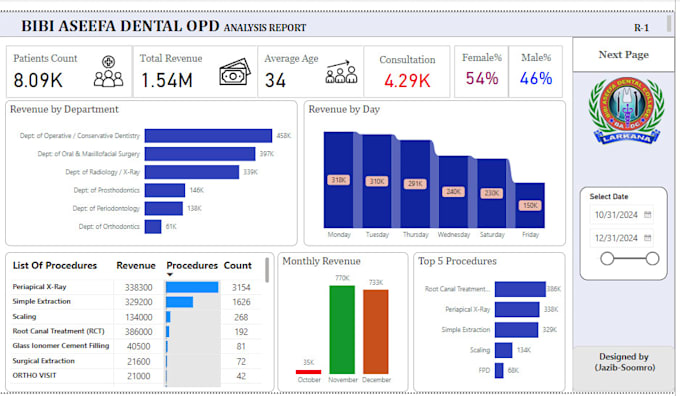The width and height of the screenshot is (680, 396).
Task: Click the Next Page button
Action: (623, 55)
